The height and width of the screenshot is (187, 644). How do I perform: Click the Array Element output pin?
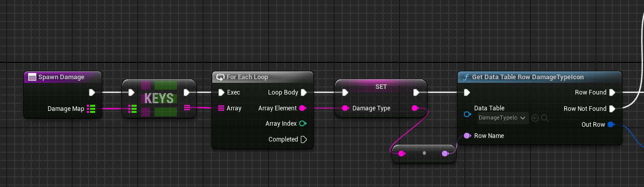pos(302,108)
